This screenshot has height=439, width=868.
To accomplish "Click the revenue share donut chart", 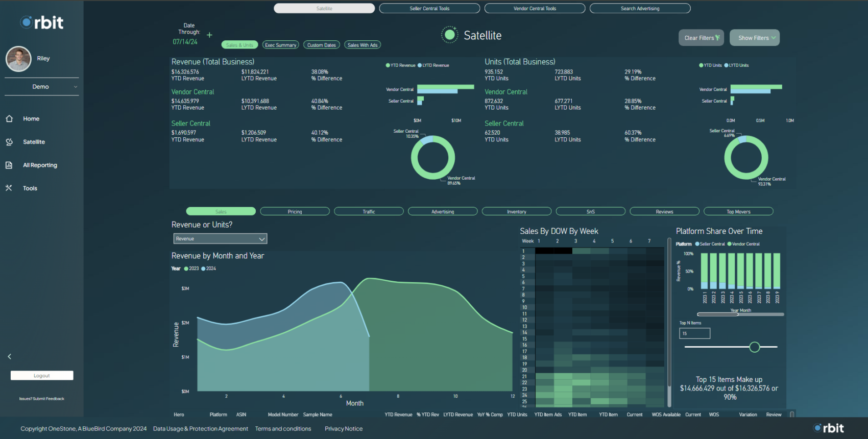I will (433, 157).
